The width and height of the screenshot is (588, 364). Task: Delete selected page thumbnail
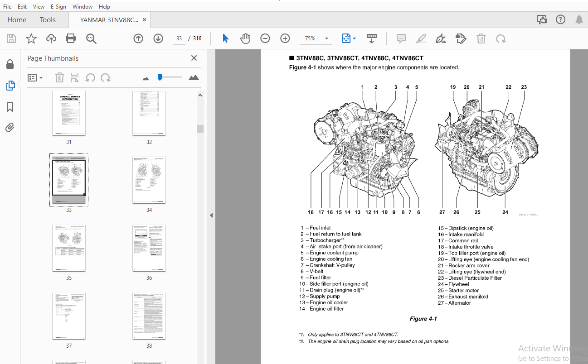pos(59,78)
